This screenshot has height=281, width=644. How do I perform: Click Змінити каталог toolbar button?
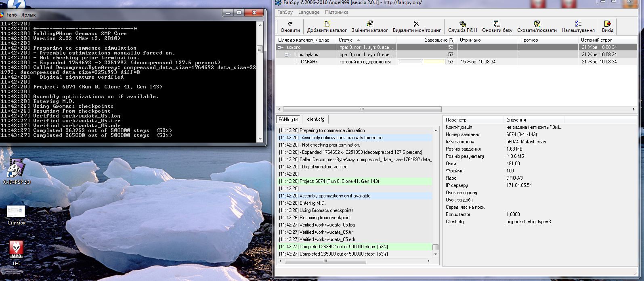(369, 27)
